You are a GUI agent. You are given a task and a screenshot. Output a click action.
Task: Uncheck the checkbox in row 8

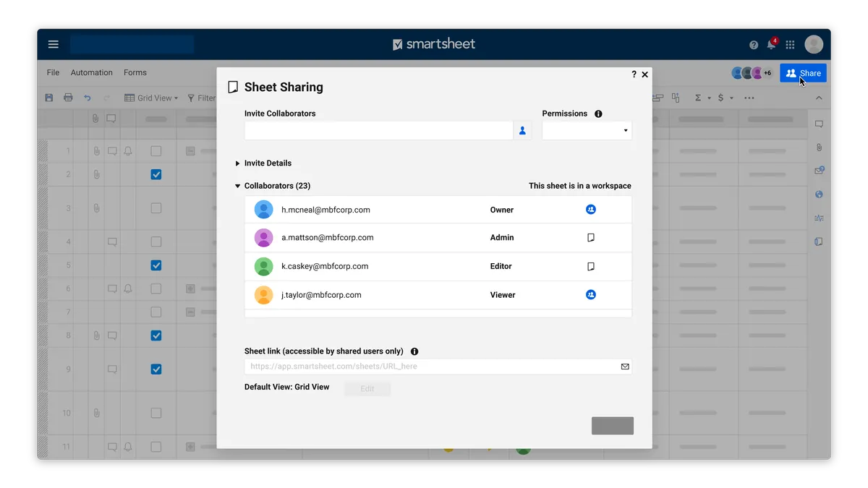click(x=156, y=335)
